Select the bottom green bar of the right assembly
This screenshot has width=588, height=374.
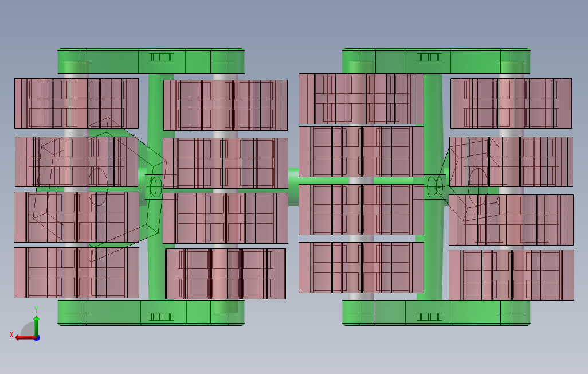pos(436,313)
